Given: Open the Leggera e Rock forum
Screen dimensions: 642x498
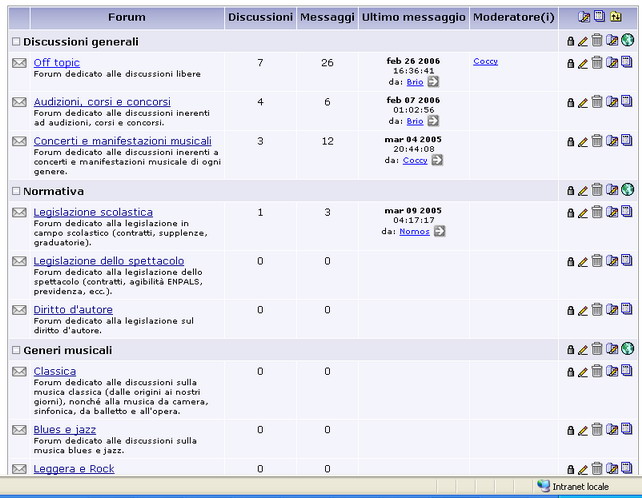Looking at the screenshot, I should click(74, 469).
